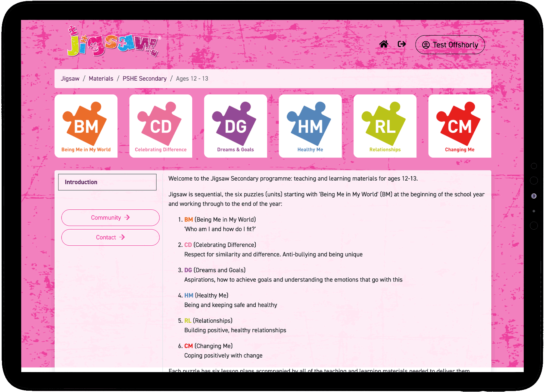
Task: Open the Test Offshorly user profile button
Action: click(x=450, y=45)
